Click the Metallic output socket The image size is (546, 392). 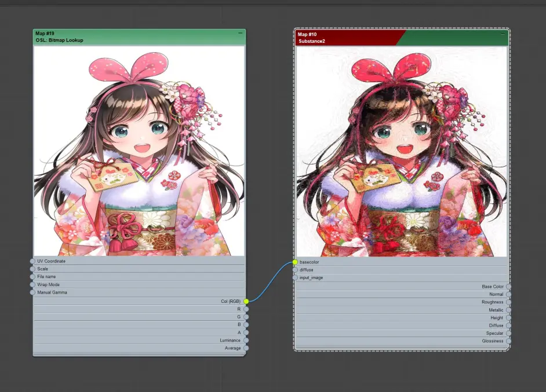pos(508,310)
